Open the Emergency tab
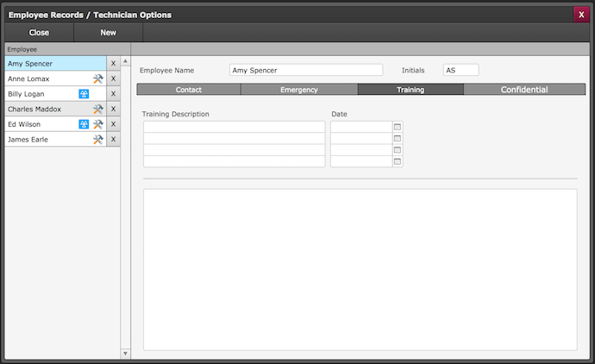 [299, 90]
